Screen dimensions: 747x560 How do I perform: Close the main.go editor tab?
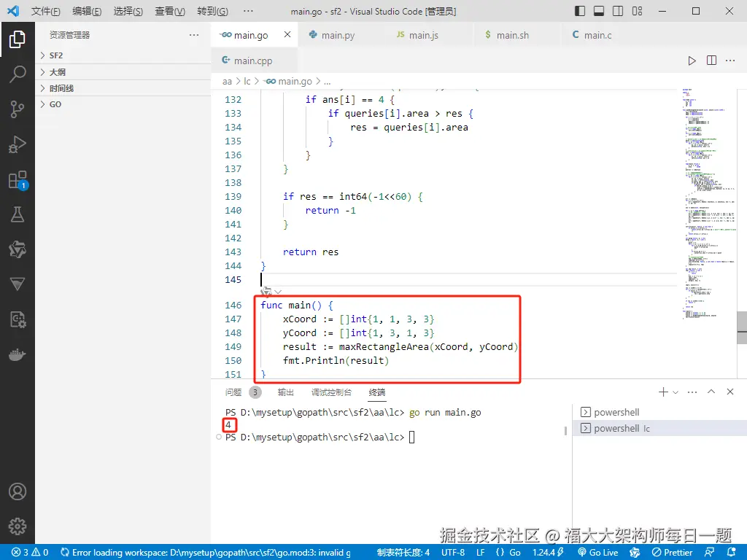287,34
